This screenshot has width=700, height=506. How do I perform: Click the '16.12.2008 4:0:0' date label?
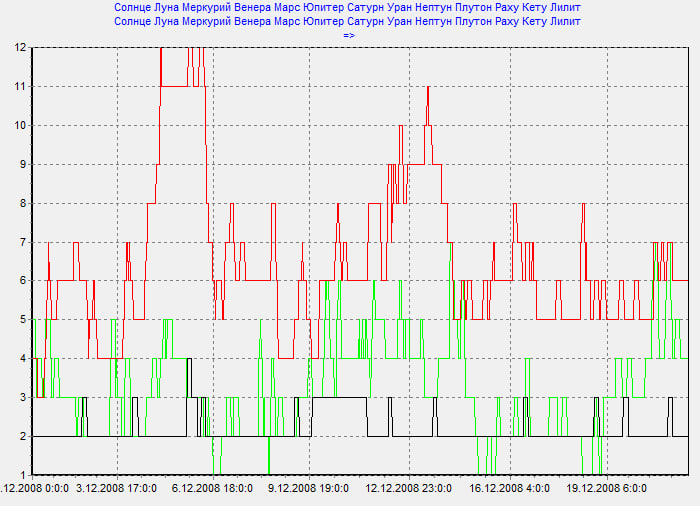click(x=509, y=489)
